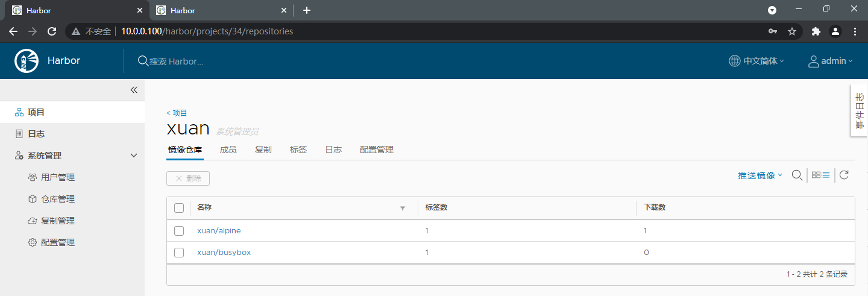This screenshot has width=868, height=296.
Task: Refresh the repository list
Action: pyautogui.click(x=844, y=175)
